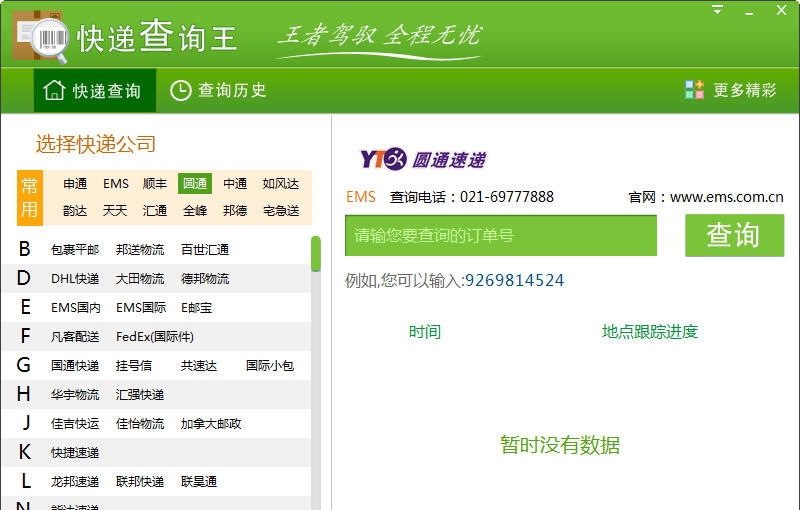The image size is (800, 510).
Task: Open official site www.ems.com.cn
Action: coord(727,197)
